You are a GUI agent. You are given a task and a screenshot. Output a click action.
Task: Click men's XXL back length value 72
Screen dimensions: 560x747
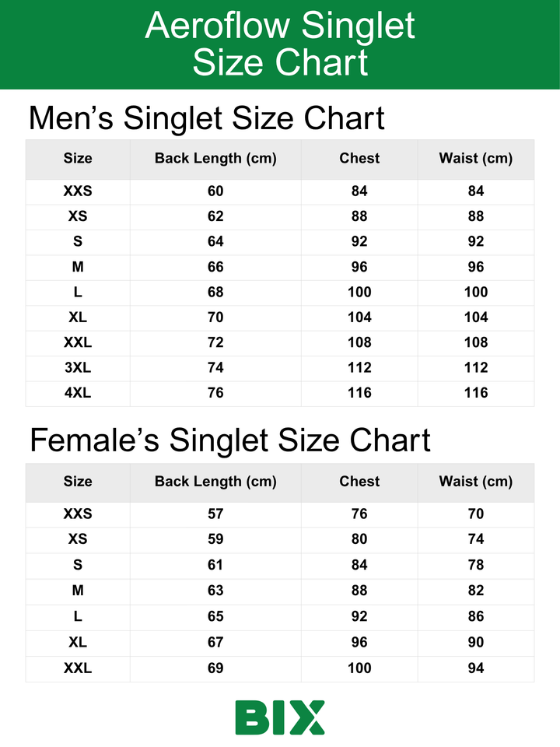pos(215,342)
